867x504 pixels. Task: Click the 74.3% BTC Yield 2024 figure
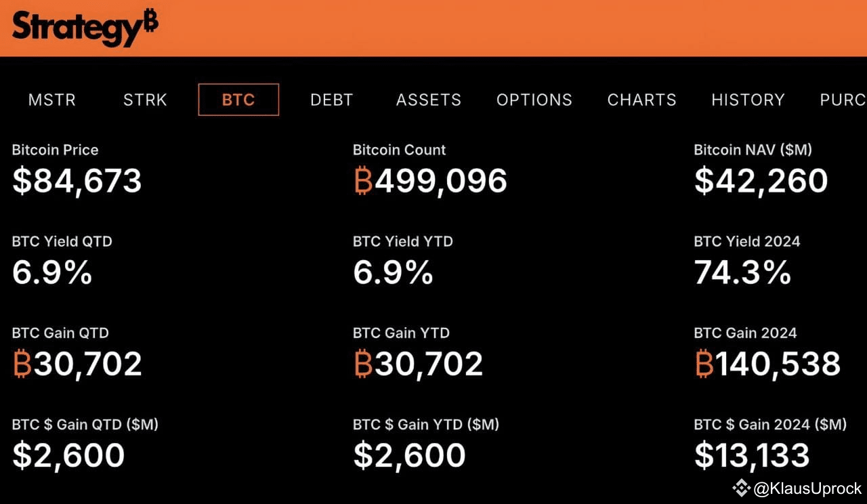point(741,272)
